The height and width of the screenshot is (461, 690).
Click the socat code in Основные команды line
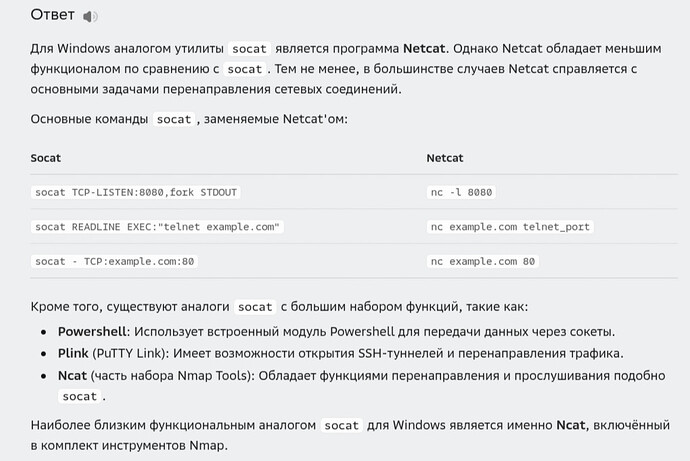pos(174,119)
